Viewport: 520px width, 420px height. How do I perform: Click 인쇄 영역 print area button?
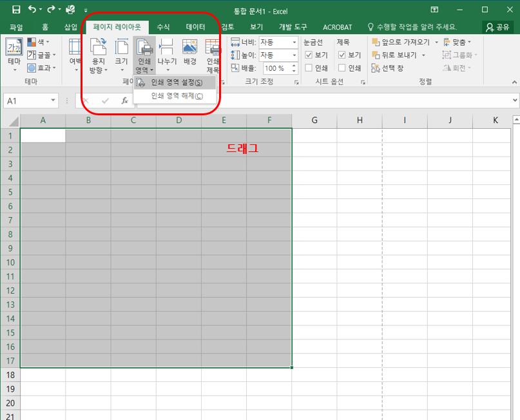click(x=144, y=55)
